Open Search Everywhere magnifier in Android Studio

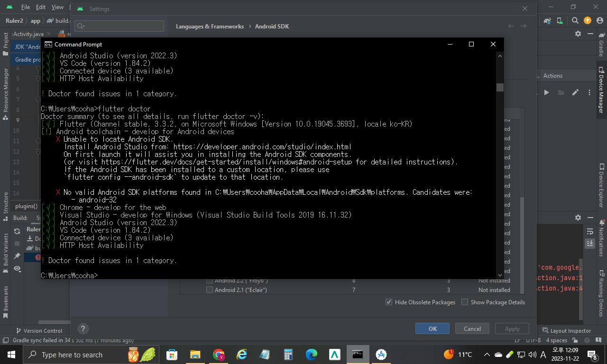click(x=575, y=20)
